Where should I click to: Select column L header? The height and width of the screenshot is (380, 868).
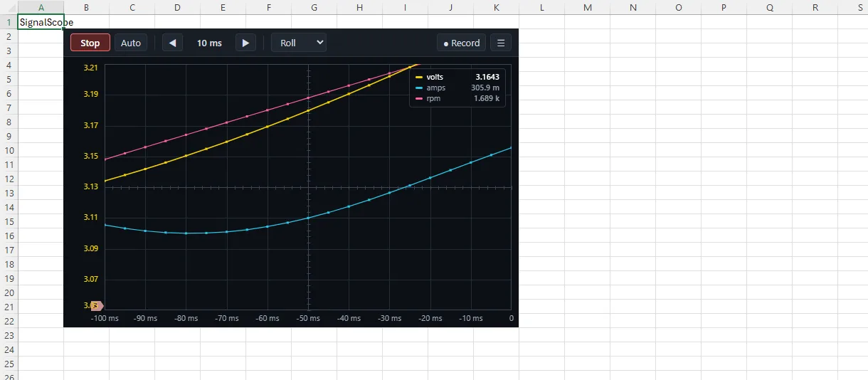tap(541, 7)
